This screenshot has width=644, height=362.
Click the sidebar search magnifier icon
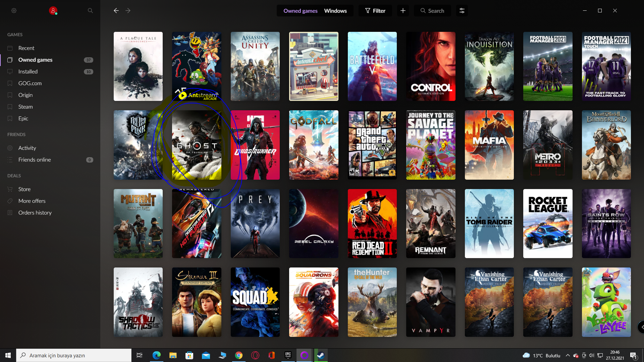(90, 11)
